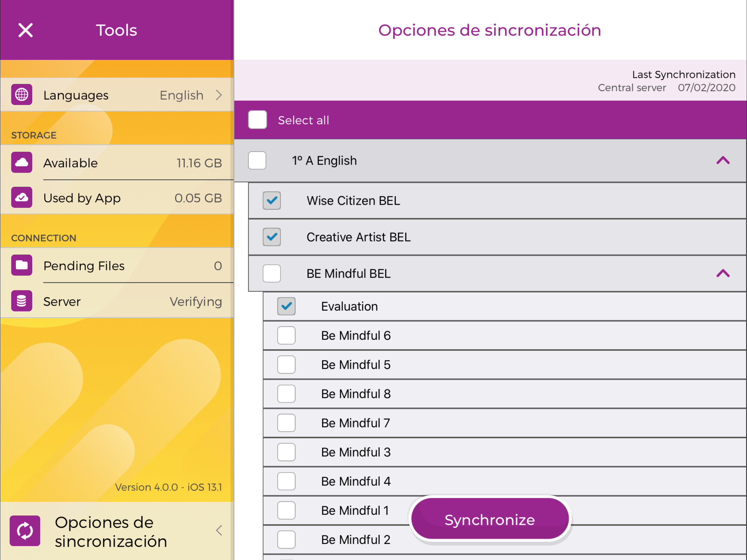Image resolution: width=747 pixels, height=560 pixels.
Task: Click the Evaluation row label
Action: click(x=349, y=306)
